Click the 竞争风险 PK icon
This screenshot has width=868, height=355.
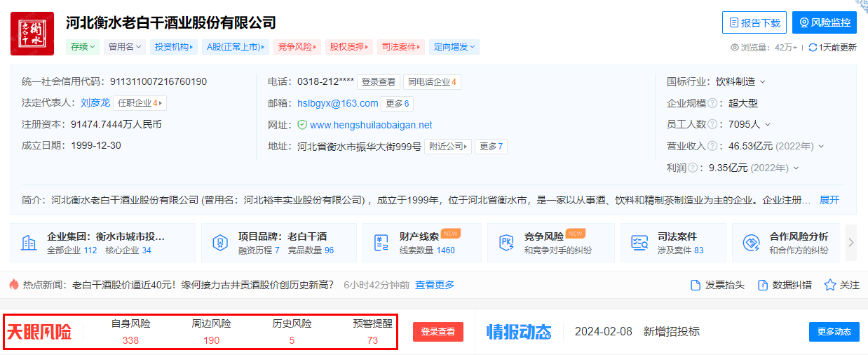(x=506, y=243)
